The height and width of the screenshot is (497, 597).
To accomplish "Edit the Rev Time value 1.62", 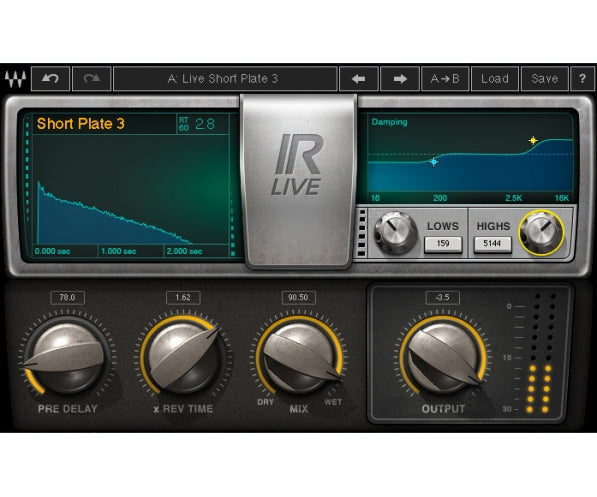I will (x=183, y=297).
